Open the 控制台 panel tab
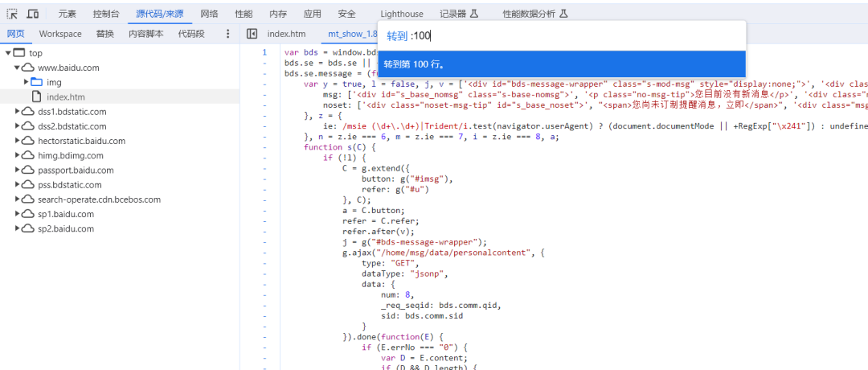Image resolution: width=868 pixels, height=370 pixels. 106,14
